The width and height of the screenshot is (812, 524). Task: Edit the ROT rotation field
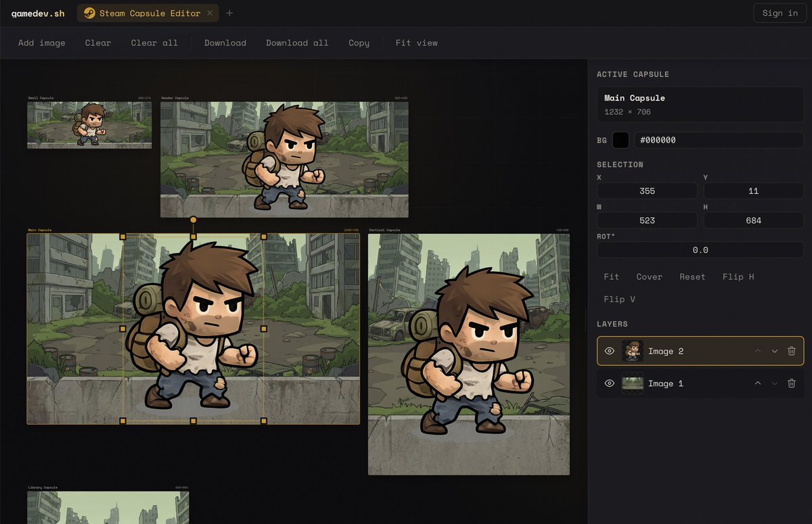point(700,249)
